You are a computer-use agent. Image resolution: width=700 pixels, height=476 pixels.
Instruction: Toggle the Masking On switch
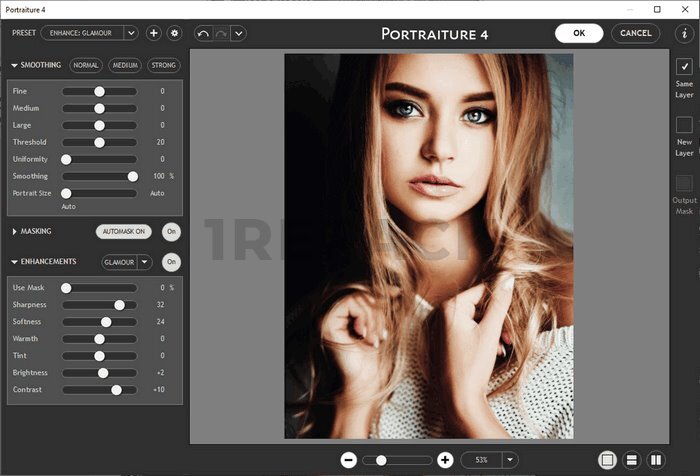pos(171,231)
